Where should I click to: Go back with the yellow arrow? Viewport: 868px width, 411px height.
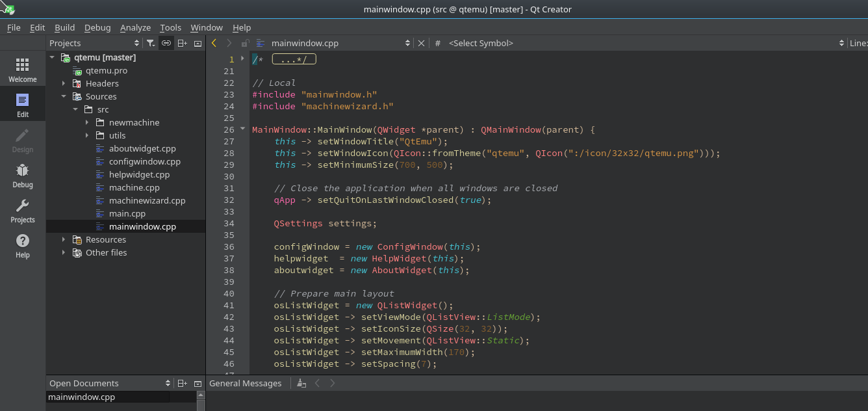point(214,43)
